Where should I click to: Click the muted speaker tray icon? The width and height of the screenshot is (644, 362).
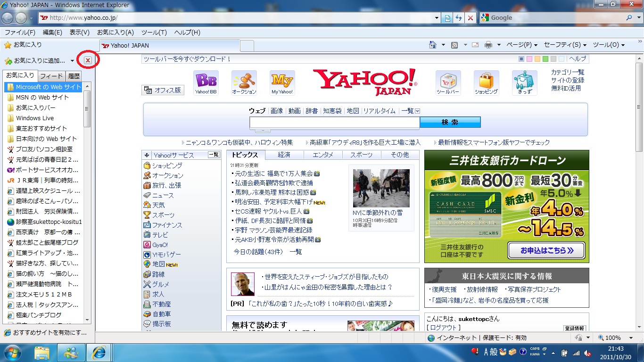click(587, 353)
